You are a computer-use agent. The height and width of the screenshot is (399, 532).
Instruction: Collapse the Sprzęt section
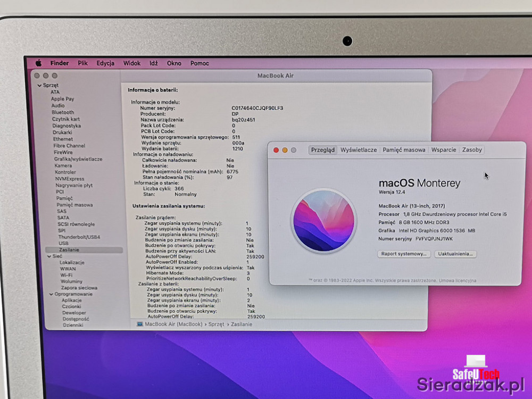(x=39, y=86)
